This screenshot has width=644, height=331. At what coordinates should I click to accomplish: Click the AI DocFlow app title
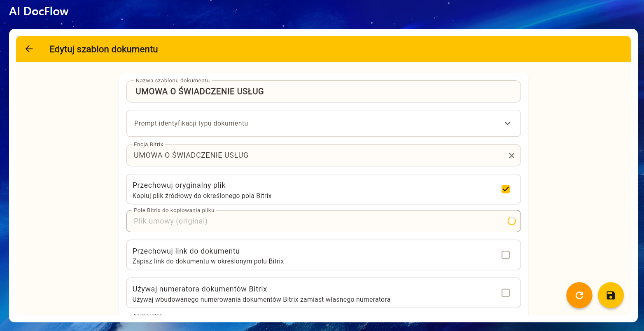39,12
